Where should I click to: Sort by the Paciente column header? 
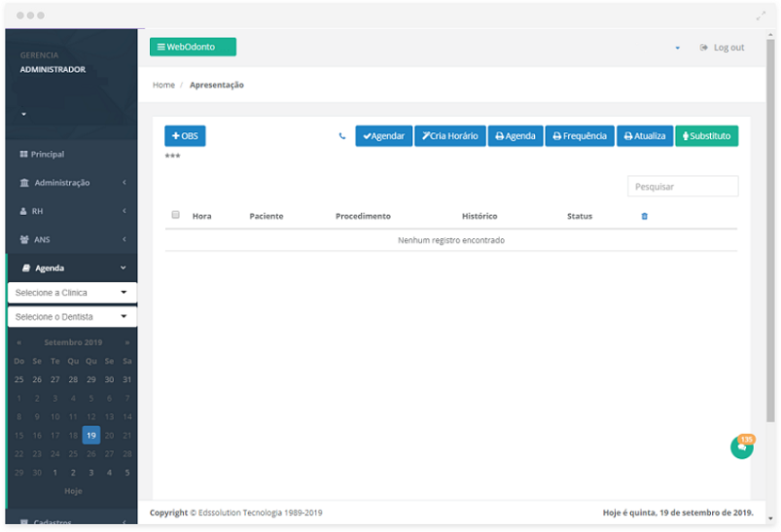point(266,216)
